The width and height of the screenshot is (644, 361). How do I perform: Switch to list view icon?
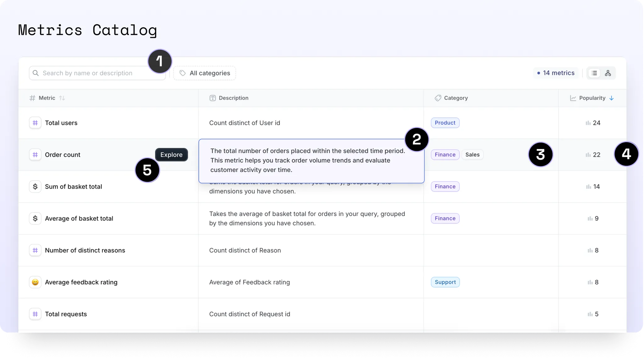click(x=594, y=73)
